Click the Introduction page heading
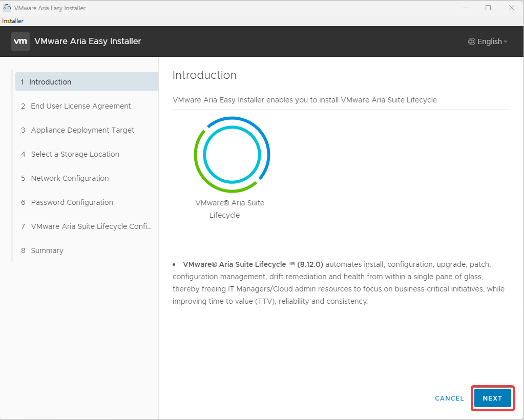 tap(204, 75)
